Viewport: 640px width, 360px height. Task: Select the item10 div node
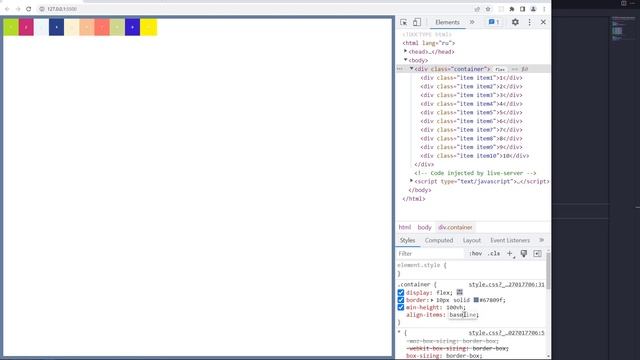click(475, 156)
